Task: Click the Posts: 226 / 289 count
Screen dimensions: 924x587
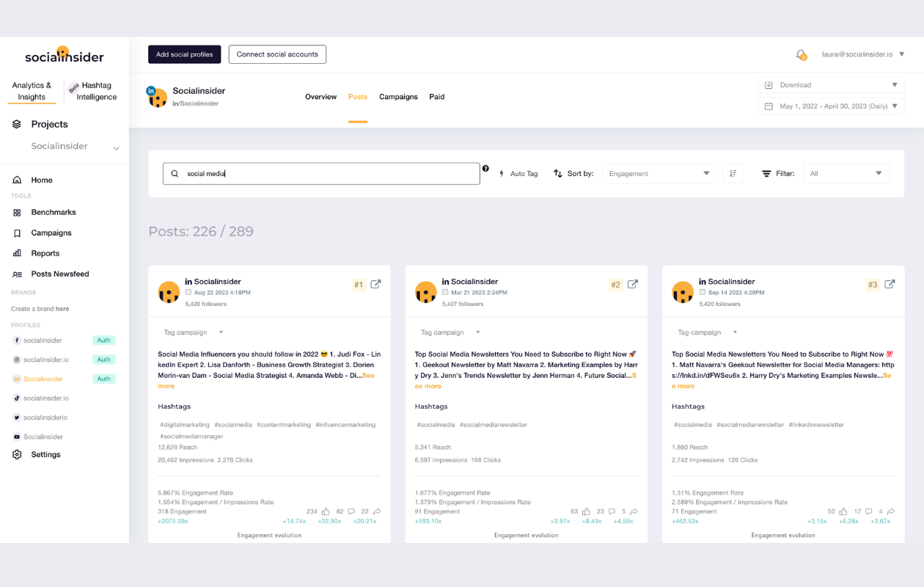Action: pos(201,231)
